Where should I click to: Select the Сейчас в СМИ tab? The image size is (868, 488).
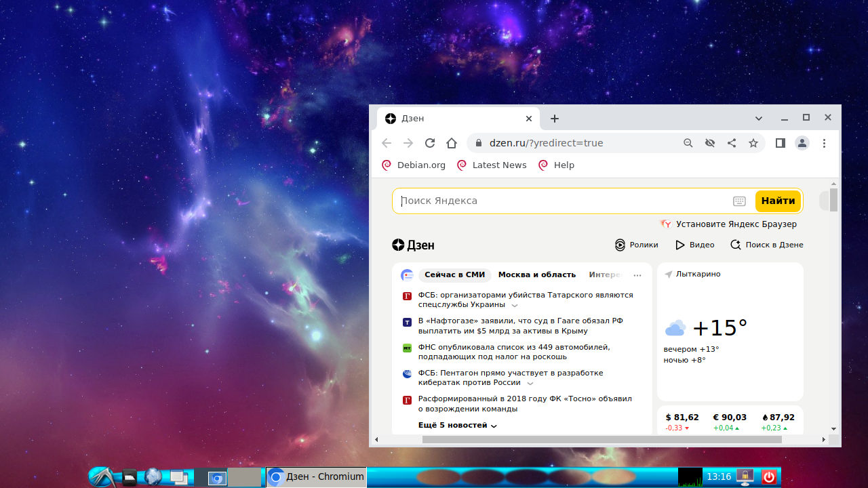point(455,274)
